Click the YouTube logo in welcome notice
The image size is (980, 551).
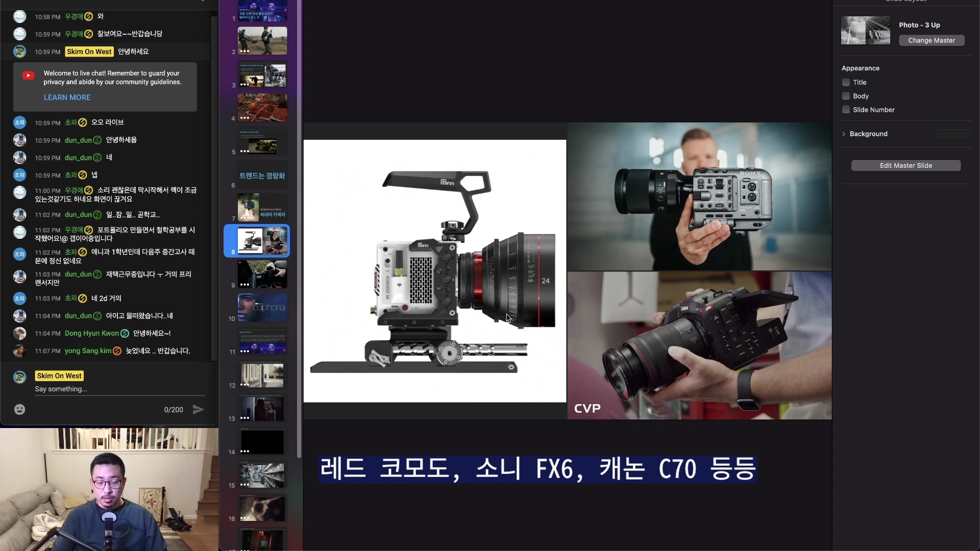pos(29,76)
